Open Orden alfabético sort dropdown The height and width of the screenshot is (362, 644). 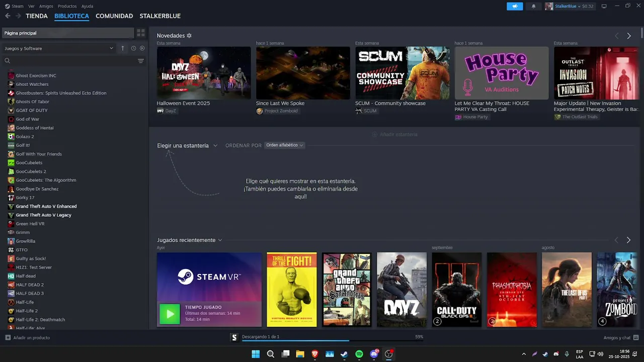click(284, 145)
